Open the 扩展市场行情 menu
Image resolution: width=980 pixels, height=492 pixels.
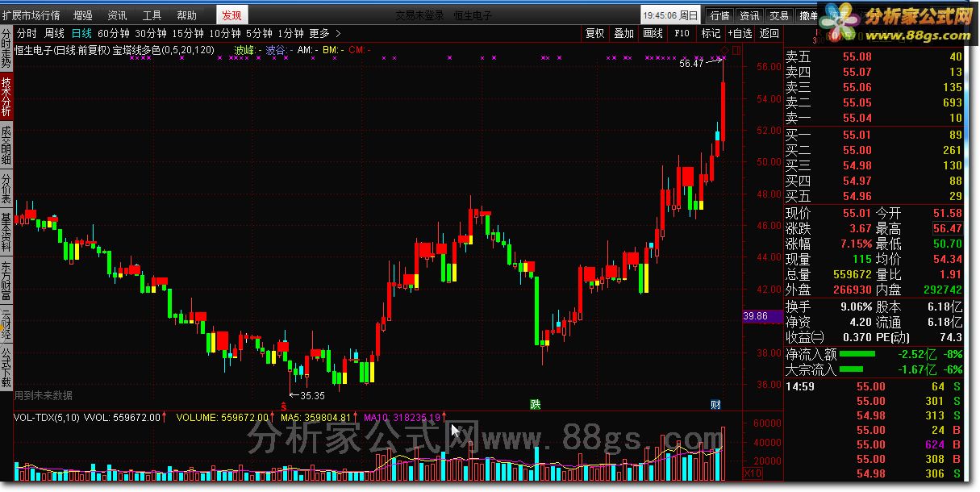[x=31, y=15]
